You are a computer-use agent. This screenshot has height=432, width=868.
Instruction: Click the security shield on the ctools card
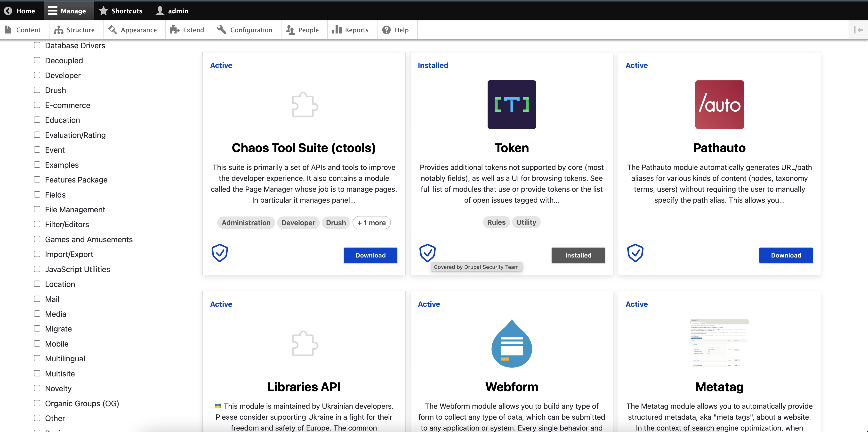point(220,253)
